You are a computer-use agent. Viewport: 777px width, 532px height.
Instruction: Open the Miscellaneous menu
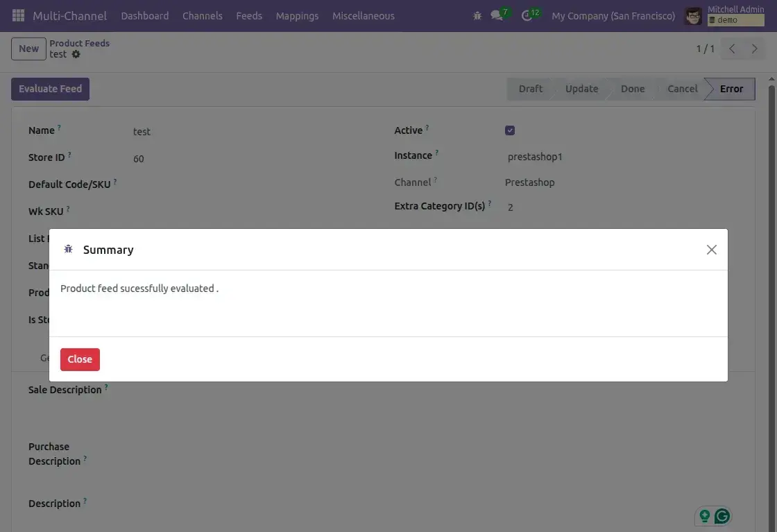click(364, 16)
